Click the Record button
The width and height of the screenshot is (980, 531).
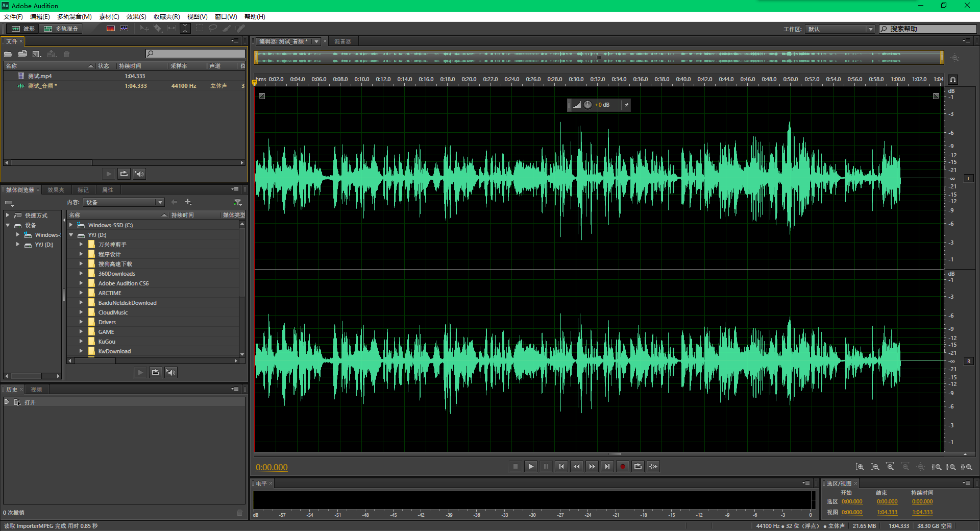(623, 466)
